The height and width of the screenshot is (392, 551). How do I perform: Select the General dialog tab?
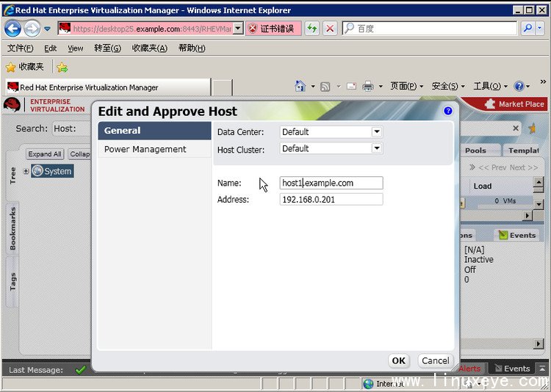coord(154,131)
